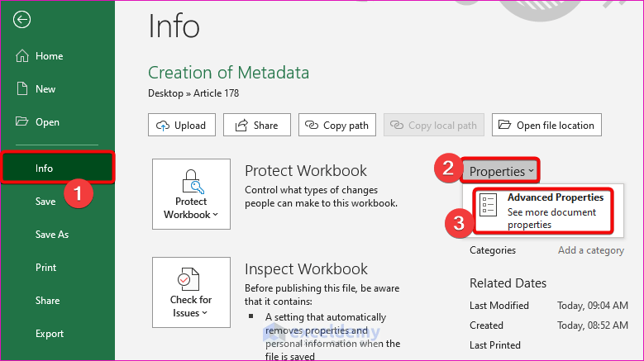The width and height of the screenshot is (644, 361).
Task: Expand the Properties dropdown
Action: pyautogui.click(x=501, y=171)
